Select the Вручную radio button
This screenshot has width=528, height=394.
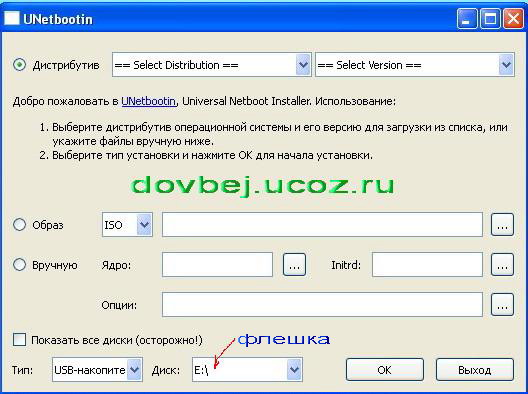[20, 265]
